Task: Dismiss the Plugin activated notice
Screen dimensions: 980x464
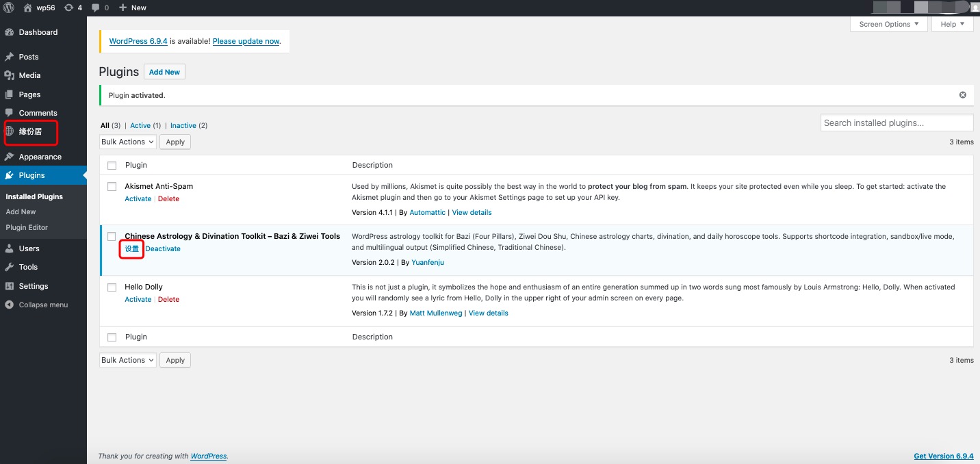Action: coord(962,95)
